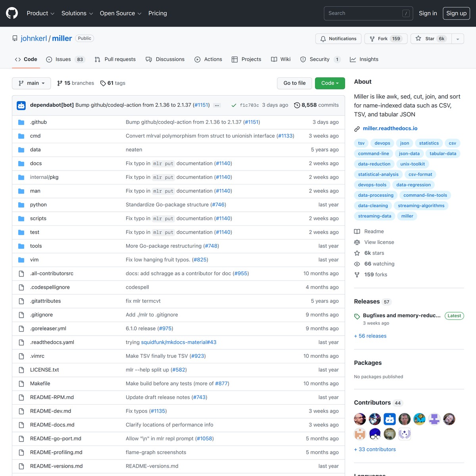The image size is (476, 476).
Task: Expand the Star list dropdown arrow
Action: click(x=458, y=38)
